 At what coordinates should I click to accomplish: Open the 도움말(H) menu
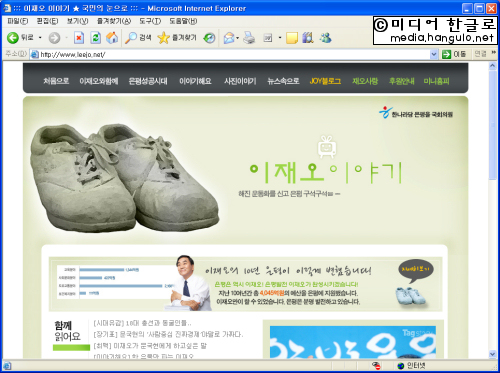(183, 21)
